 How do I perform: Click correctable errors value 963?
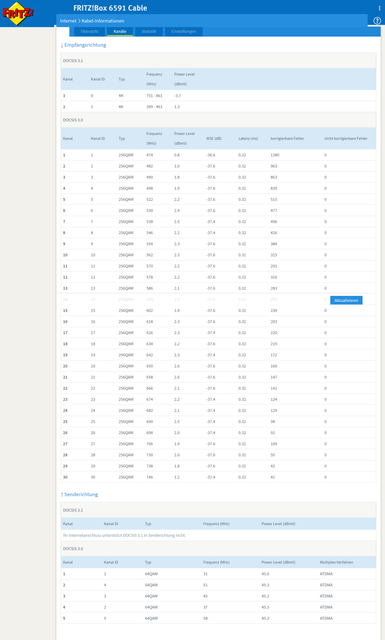click(274, 166)
